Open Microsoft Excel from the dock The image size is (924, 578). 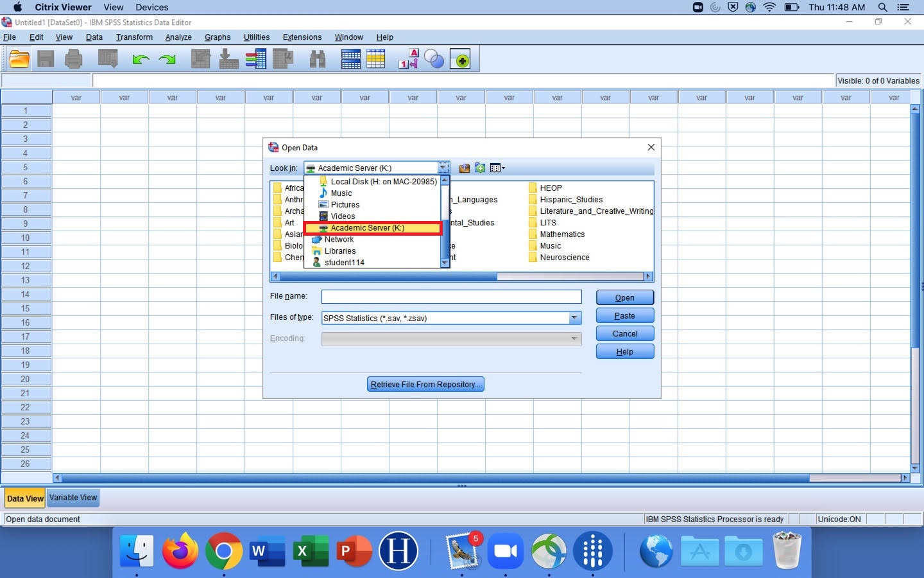[311, 551]
